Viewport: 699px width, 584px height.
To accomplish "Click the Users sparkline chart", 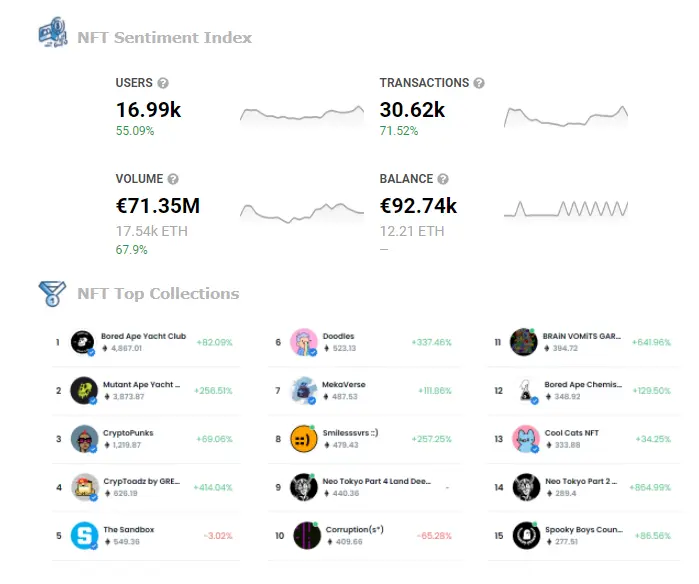I will pos(302,115).
